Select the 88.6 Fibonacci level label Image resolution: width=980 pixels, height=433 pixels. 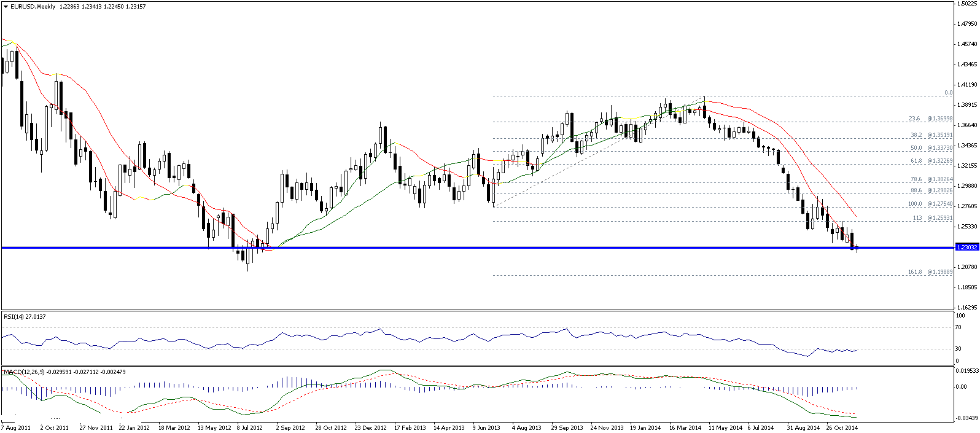(x=930, y=190)
